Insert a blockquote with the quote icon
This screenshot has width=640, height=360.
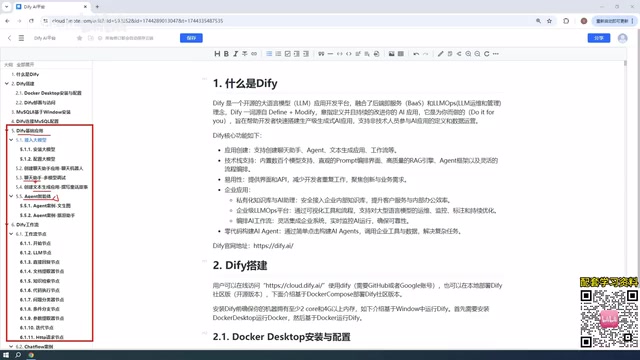pyautogui.click(x=321, y=54)
